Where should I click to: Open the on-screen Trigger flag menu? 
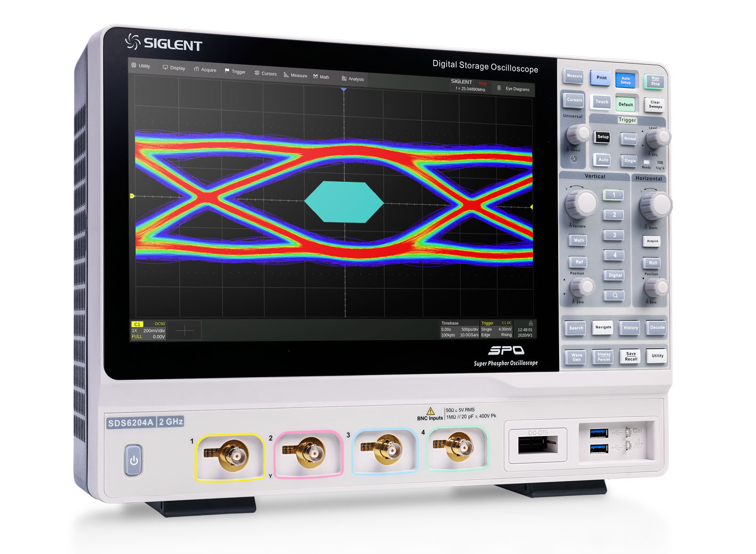pyautogui.click(x=235, y=71)
